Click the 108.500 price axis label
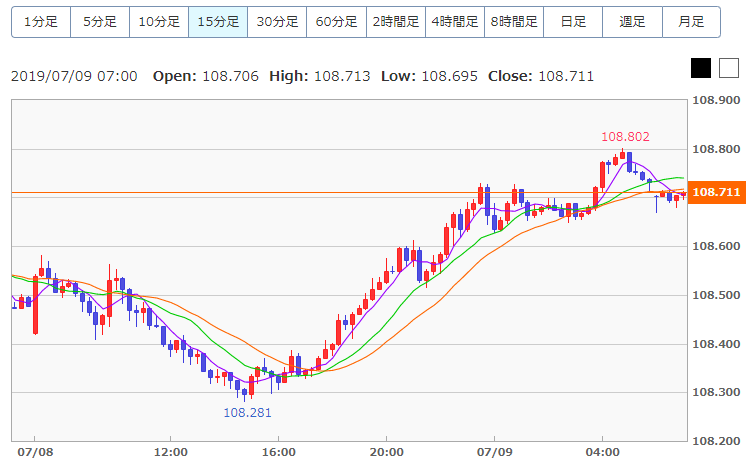The width and height of the screenshot is (752, 465). [717, 295]
